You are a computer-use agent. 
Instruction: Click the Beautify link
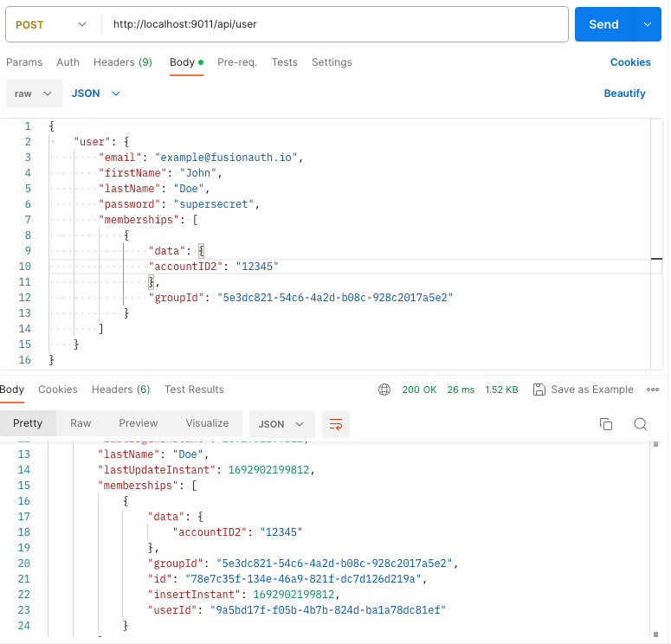click(624, 93)
